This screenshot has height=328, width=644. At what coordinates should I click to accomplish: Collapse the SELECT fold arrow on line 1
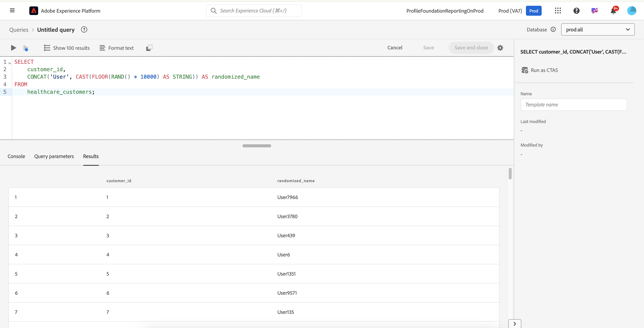pyautogui.click(x=10, y=63)
